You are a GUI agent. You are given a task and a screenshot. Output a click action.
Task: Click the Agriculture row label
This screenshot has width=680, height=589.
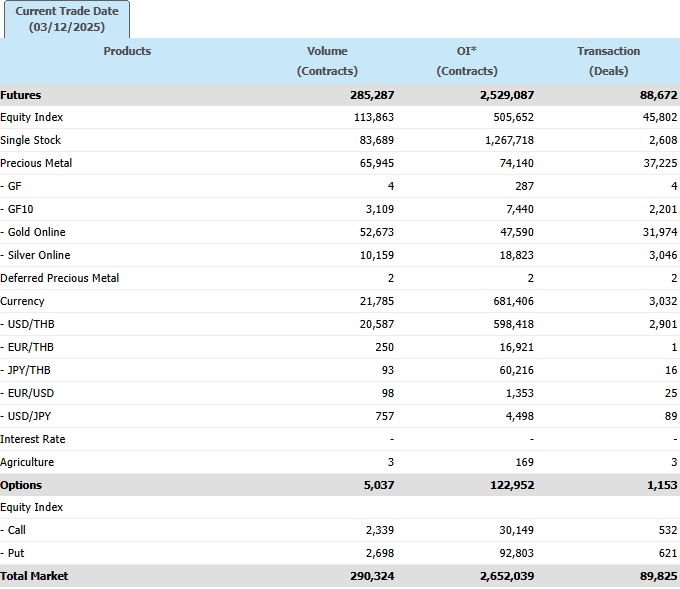28,462
